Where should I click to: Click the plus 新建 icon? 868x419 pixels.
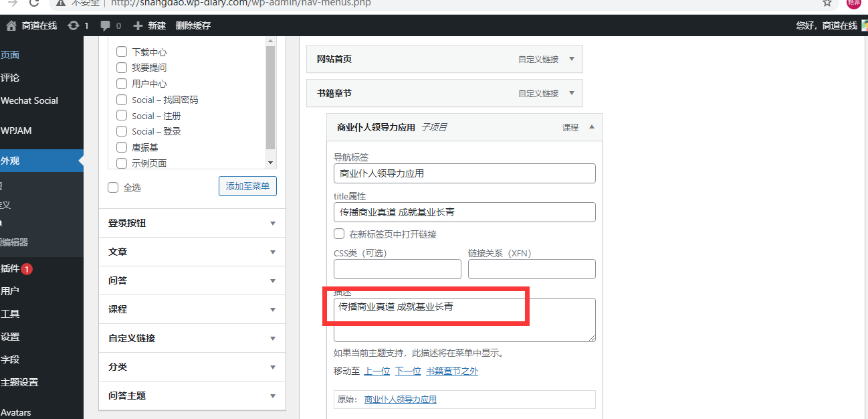click(138, 25)
